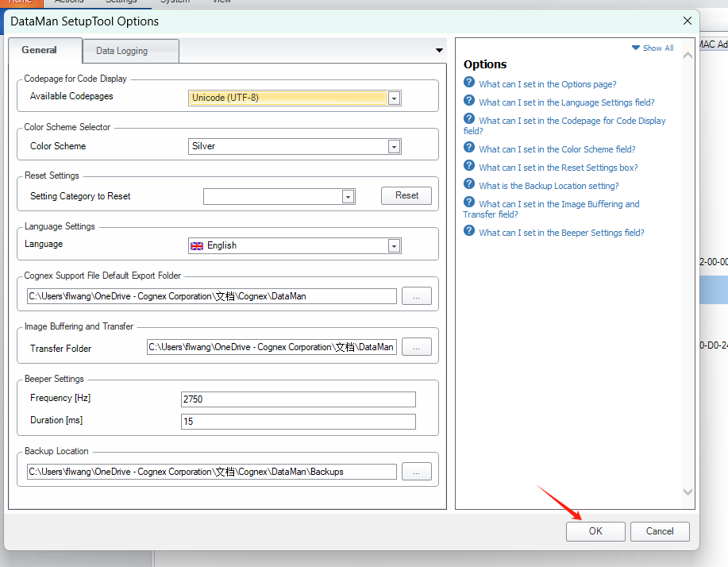Click the Setting Category to Reset label

(80, 196)
